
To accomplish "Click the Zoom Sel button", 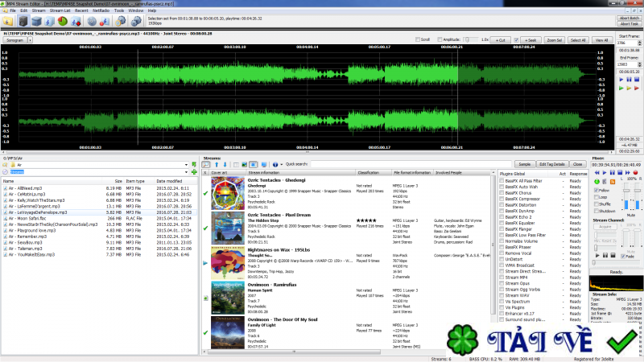I will click(x=554, y=39).
